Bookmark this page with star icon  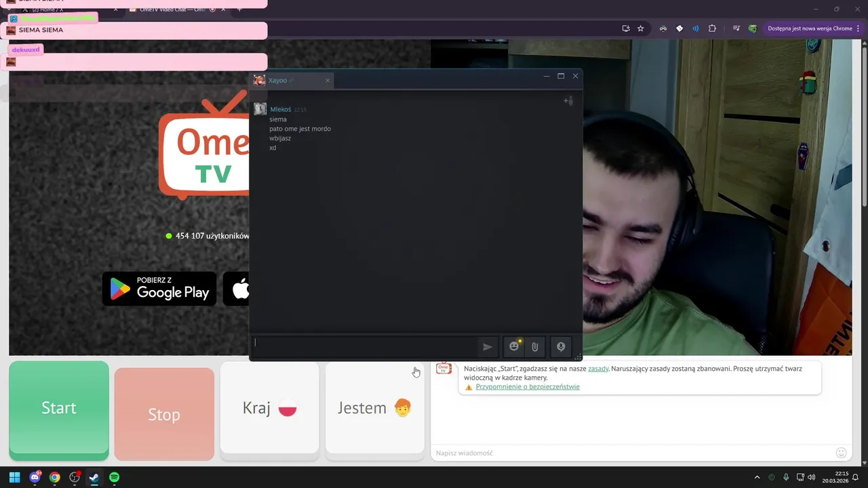point(640,28)
